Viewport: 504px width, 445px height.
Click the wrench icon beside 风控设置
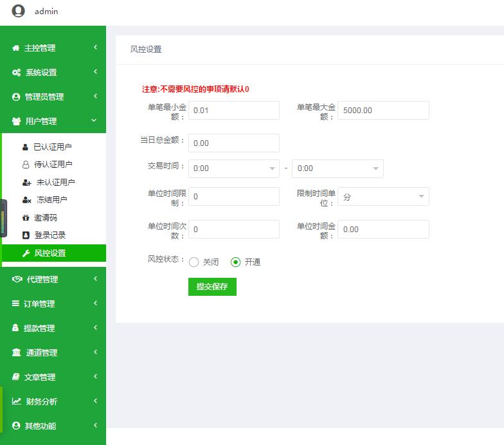click(x=26, y=253)
